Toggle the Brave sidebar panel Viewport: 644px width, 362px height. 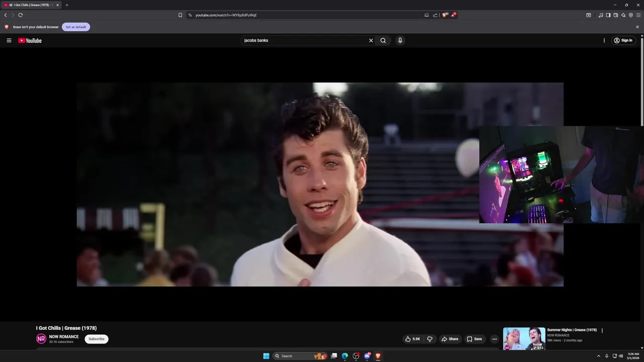608,15
